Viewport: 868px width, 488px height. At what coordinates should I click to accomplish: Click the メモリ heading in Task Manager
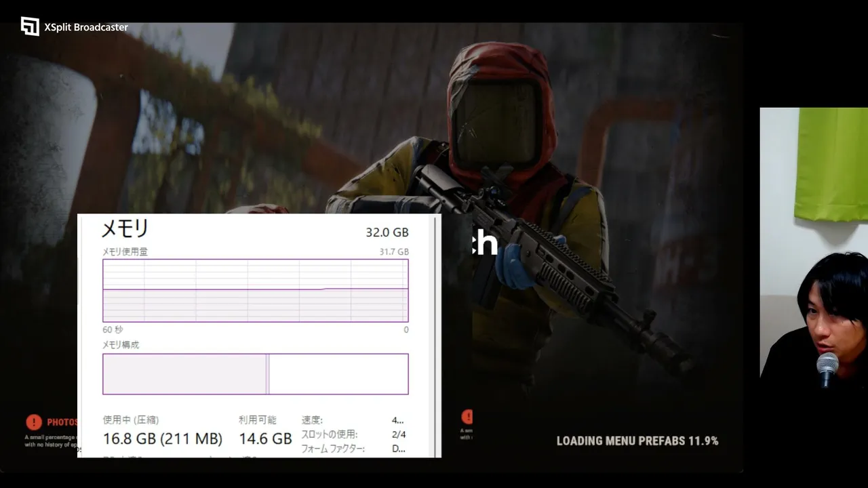[x=125, y=228]
